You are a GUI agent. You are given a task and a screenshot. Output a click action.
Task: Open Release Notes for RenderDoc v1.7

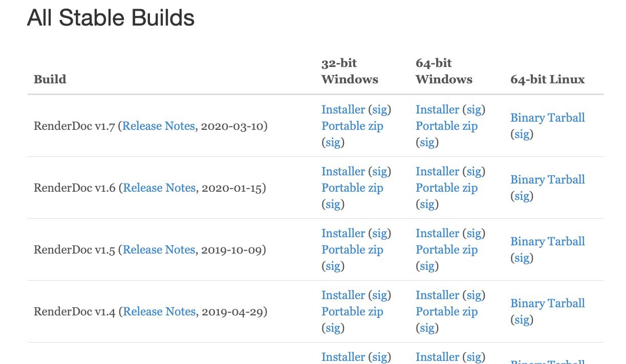[x=159, y=126]
